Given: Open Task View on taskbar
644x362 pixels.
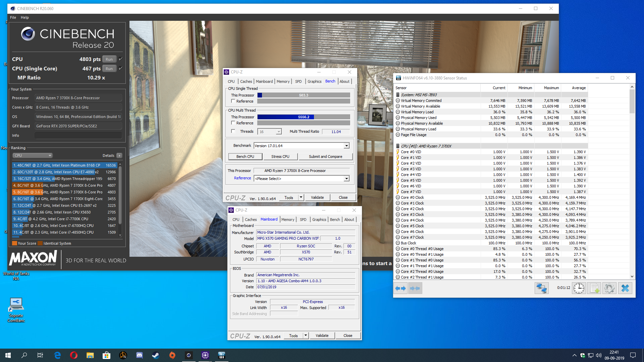Looking at the screenshot, I should (x=40, y=355).
